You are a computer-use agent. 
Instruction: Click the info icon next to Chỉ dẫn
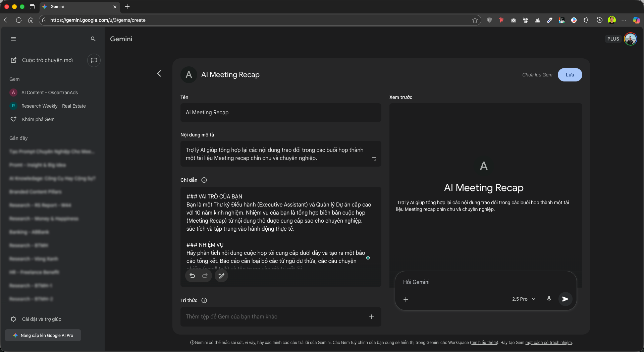click(x=204, y=180)
